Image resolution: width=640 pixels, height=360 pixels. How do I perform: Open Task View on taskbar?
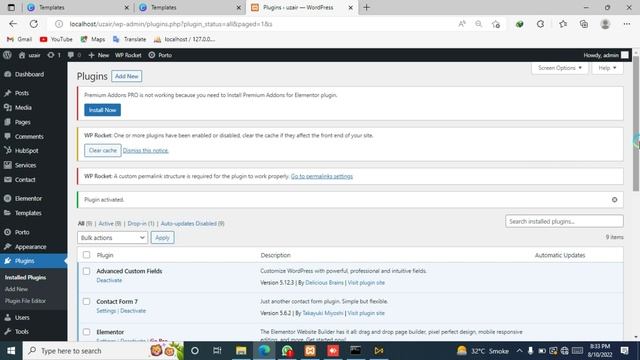click(x=217, y=351)
